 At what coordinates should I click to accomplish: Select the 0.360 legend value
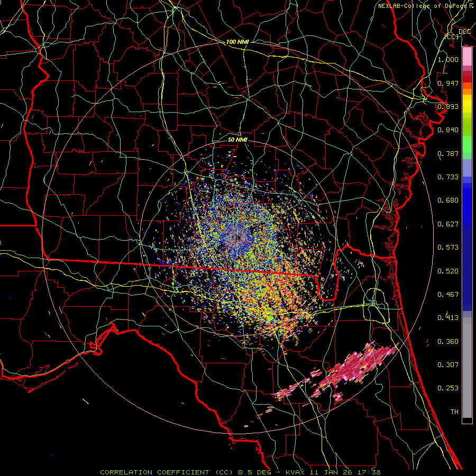click(448, 342)
